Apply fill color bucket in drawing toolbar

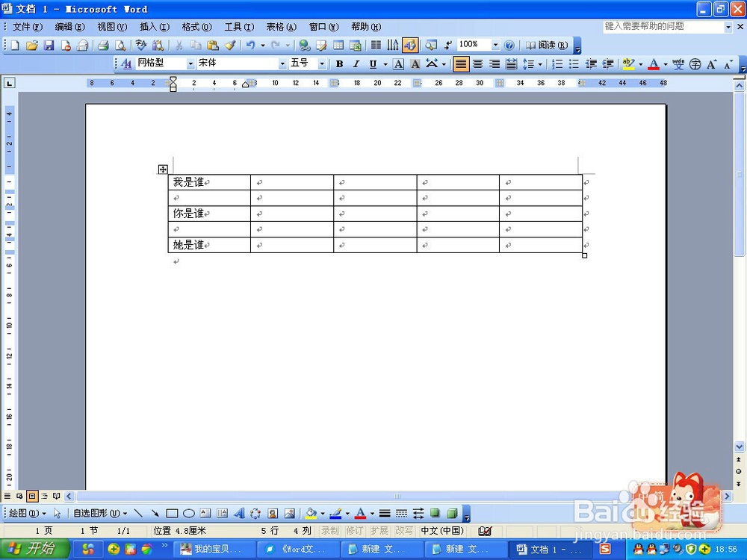click(311, 514)
